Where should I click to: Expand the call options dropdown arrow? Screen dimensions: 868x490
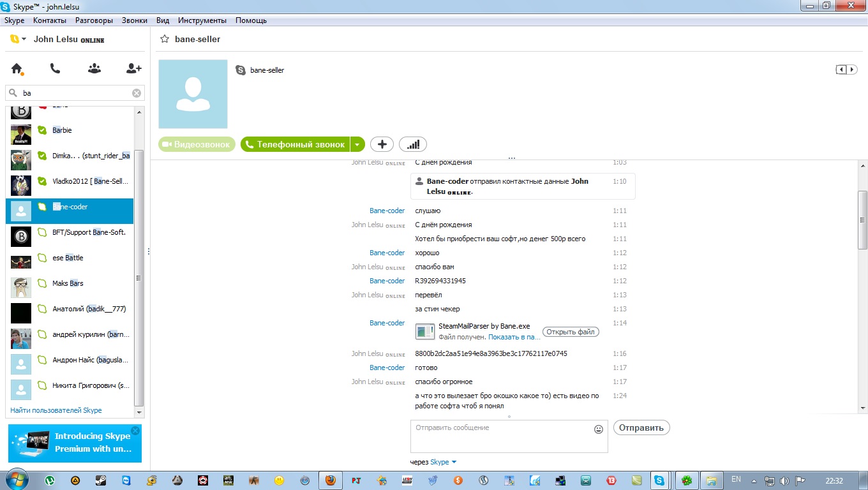357,145
